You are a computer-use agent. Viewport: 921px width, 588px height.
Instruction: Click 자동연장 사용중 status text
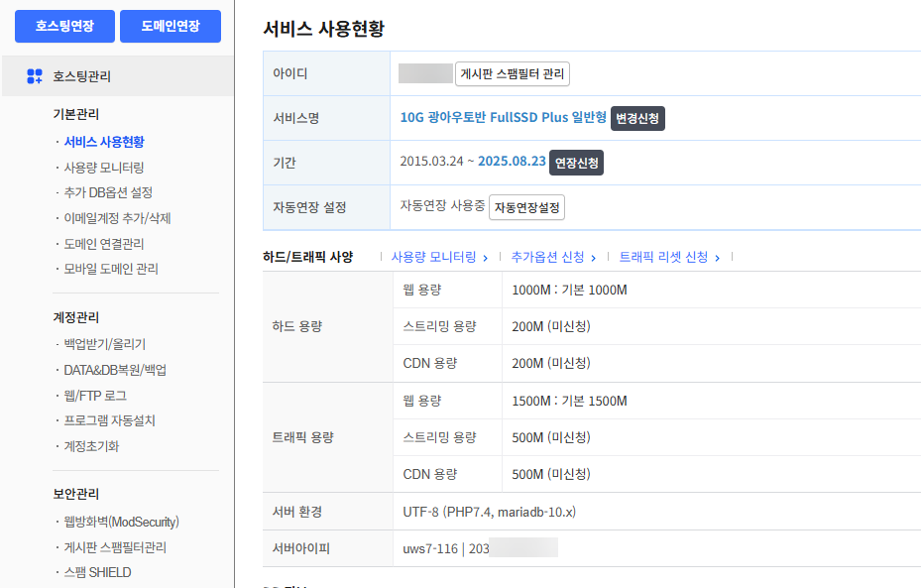[x=442, y=205]
